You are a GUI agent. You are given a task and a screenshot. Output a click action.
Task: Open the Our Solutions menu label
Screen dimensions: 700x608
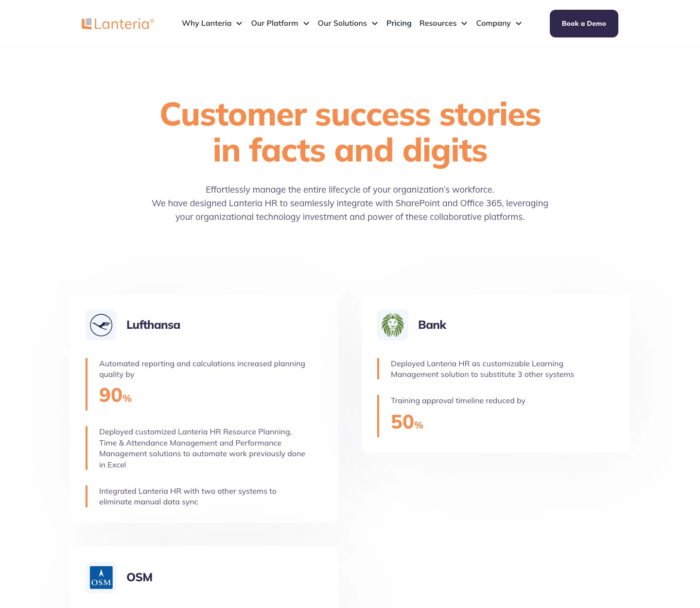[342, 23]
